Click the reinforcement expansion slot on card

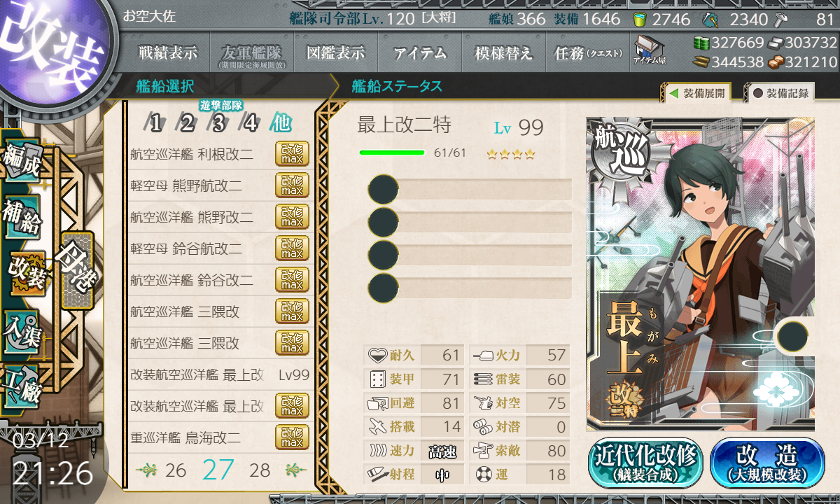(794, 337)
